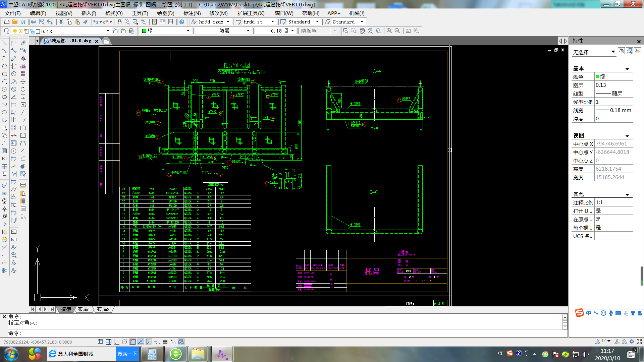The width and height of the screenshot is (644, 362).
Task: Click the Zoom In magnifier icon
Action: 389,31
